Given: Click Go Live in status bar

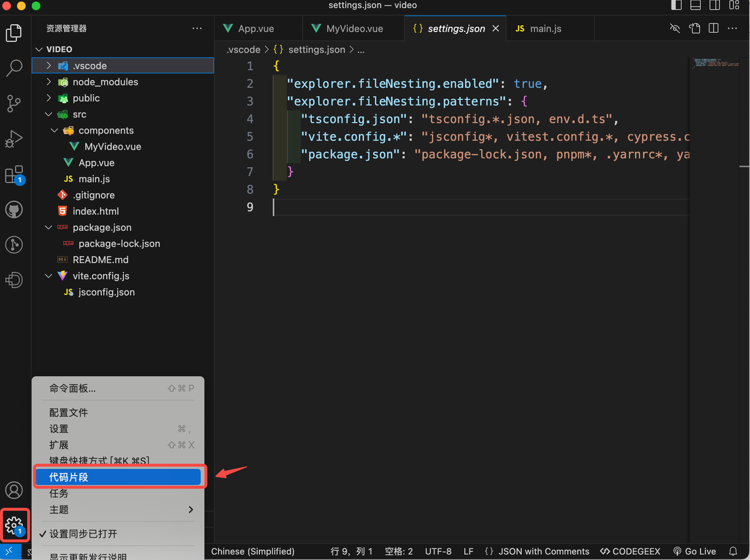Looking at the screenshot, I should [x=694, y=551].
